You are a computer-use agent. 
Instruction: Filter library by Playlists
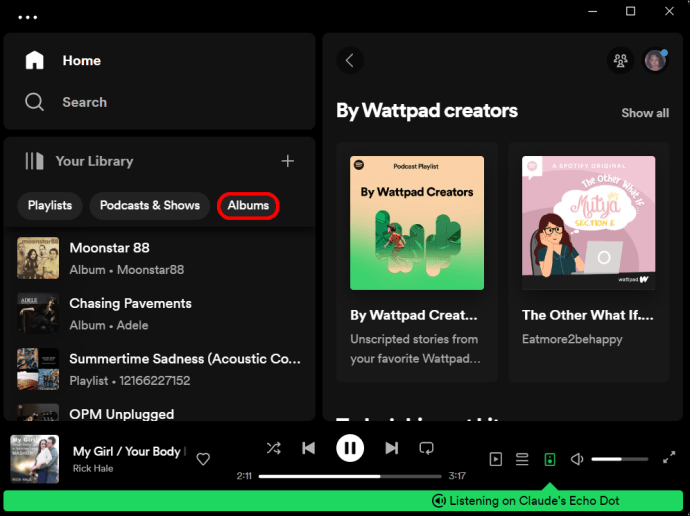click(x=50, y=205)
